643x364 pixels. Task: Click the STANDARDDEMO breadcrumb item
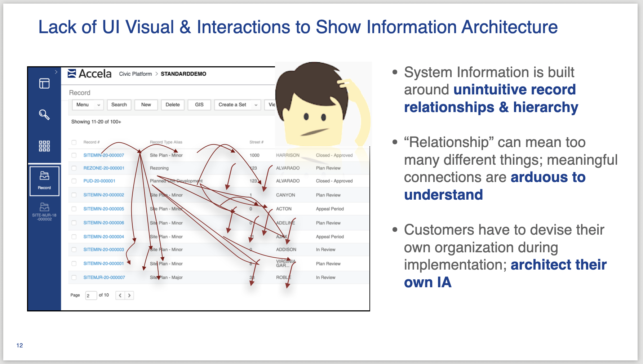[183, 74]
